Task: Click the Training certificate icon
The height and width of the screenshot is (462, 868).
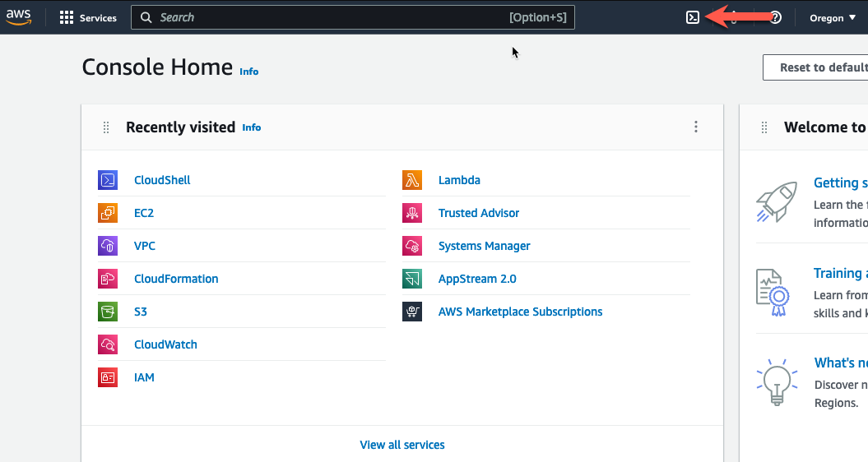Action: point(773,293)
